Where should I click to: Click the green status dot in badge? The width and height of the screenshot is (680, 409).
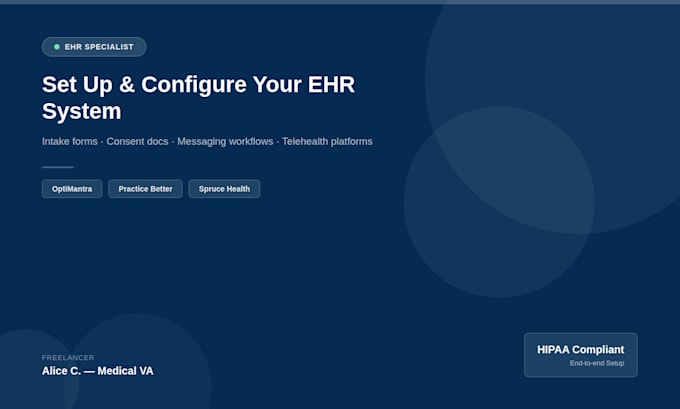57,47
